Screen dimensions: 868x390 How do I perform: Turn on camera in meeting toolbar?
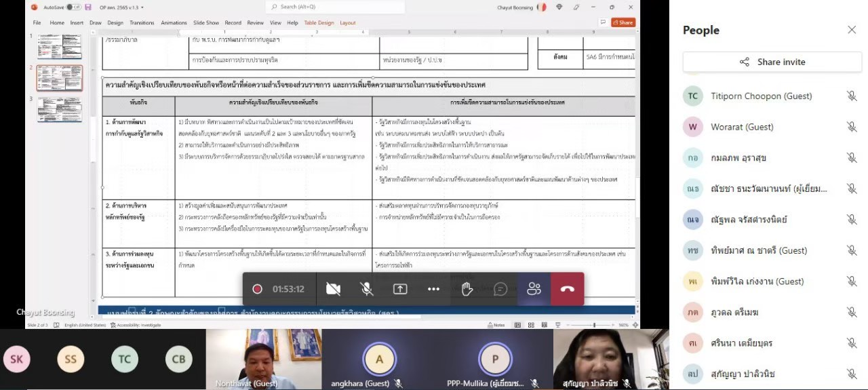tap(333, 289)
